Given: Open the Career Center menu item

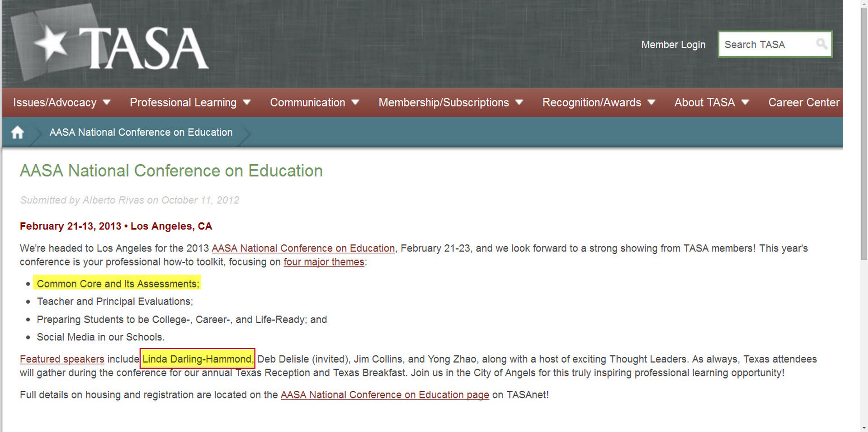Looking at the screenshot, I should tap(804, 103).
